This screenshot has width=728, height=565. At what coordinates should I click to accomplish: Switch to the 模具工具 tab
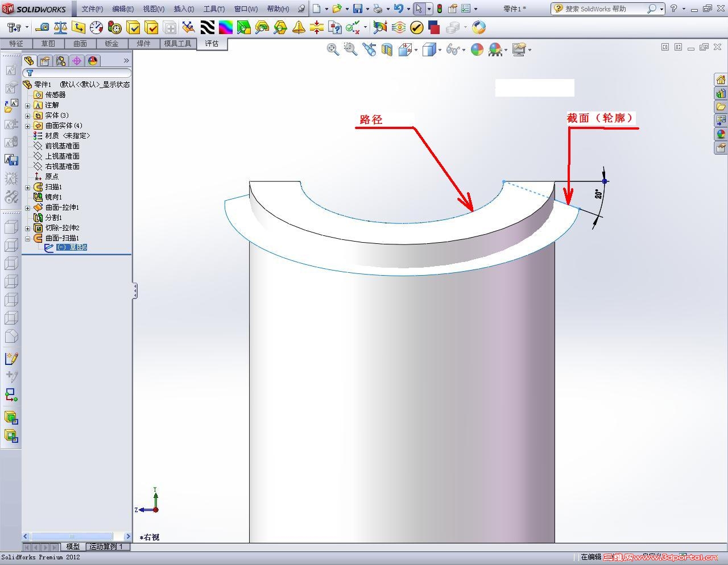(177, 44)
